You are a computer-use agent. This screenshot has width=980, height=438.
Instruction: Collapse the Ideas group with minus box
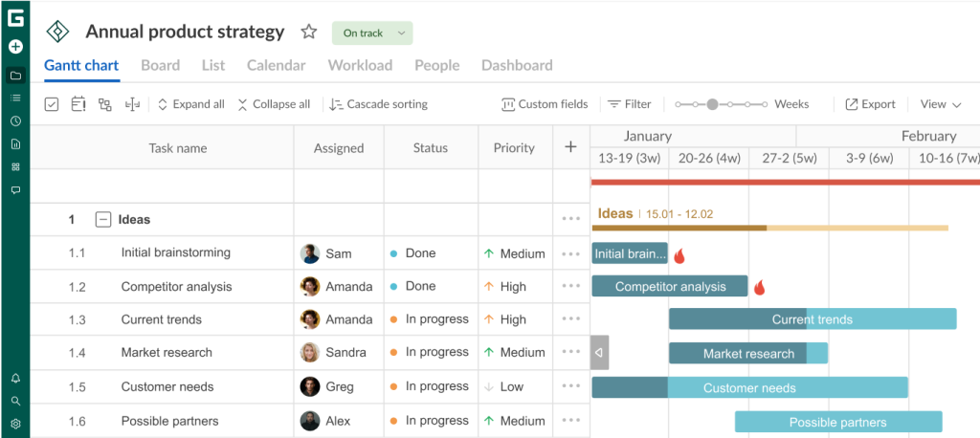tap(103, 220)
